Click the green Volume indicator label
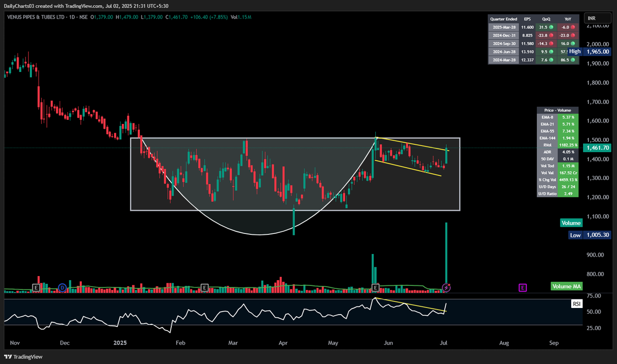 (571, 223)
